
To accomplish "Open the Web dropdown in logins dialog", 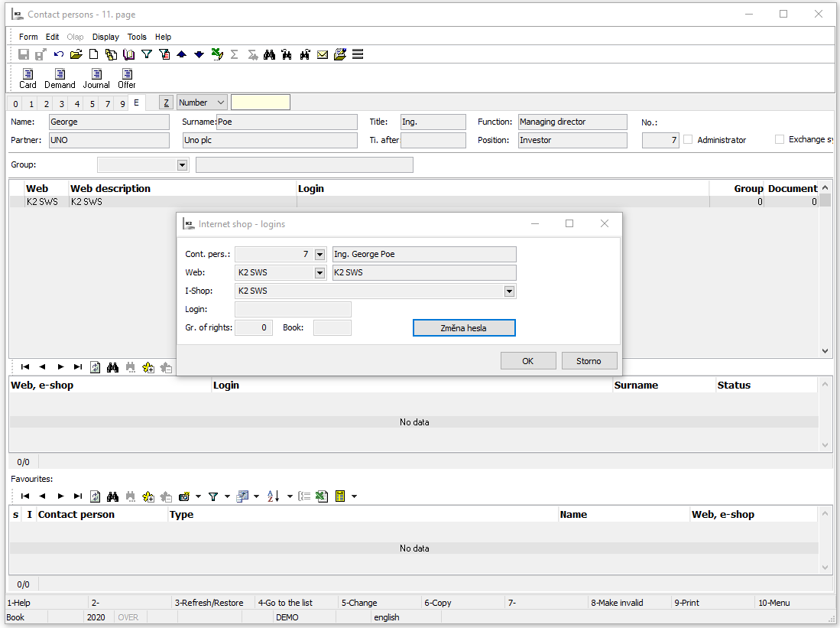I will [319, 273].
